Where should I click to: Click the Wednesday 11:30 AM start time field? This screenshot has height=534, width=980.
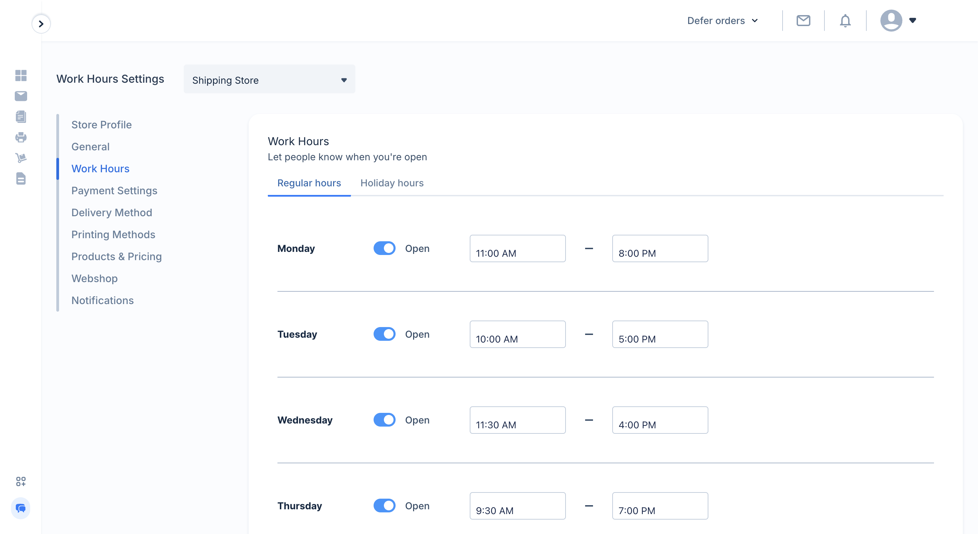point(517,420)
